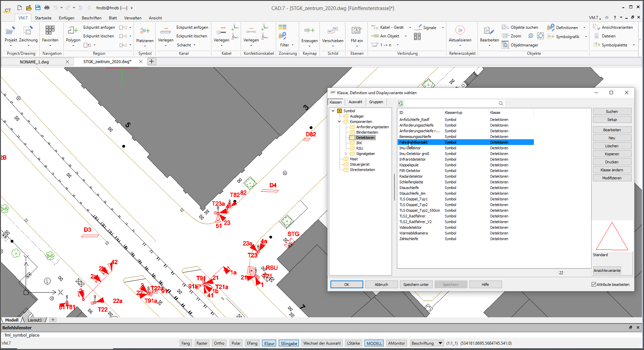Click the print icon in quick access toolbar
The width and height of the screenshot is (644, 350).
[x=47, y=8]
